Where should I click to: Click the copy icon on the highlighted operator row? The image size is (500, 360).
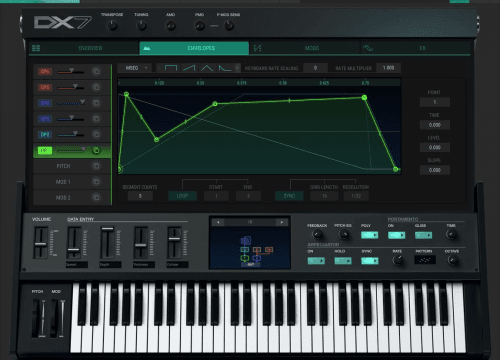[96, 150]
